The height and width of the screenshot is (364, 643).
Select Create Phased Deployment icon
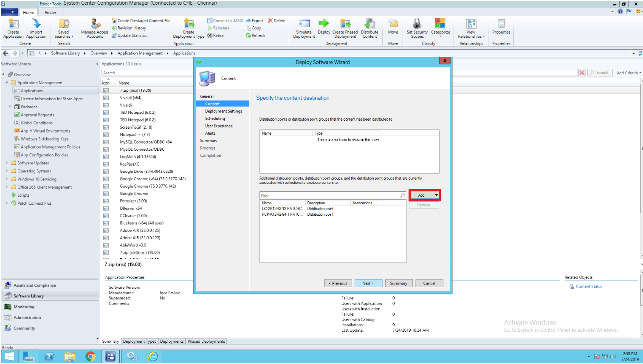click(345, 28)
